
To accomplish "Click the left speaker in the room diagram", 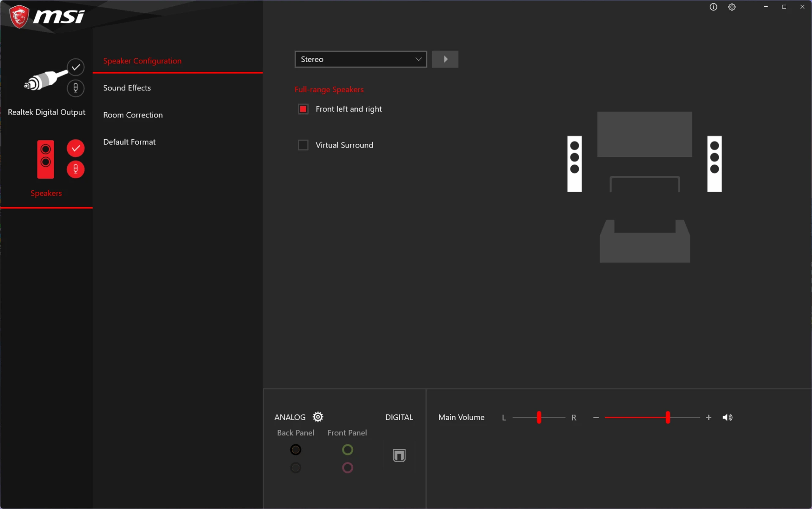I will [574, 164].
